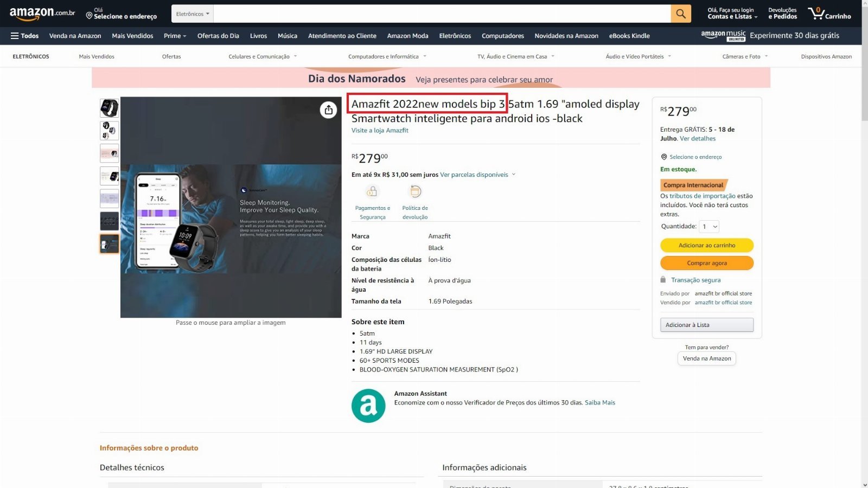Expand TV, Áudio e Cinema em Casa

point(516,56)
